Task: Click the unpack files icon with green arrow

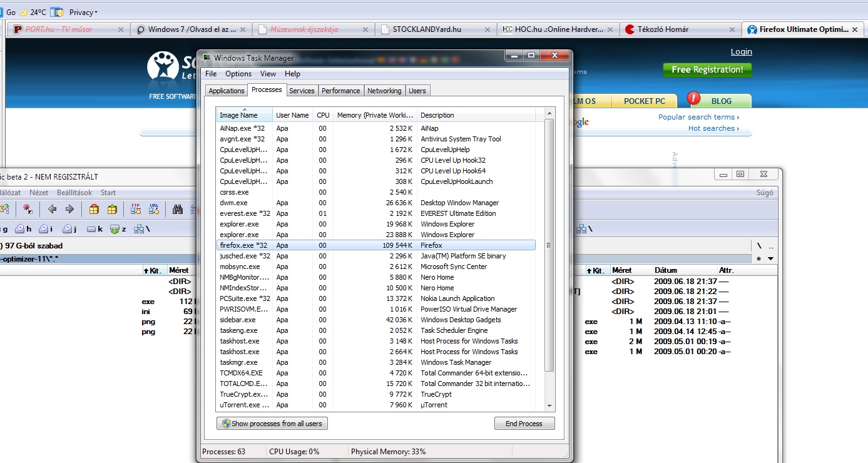Action: pyautogui.click(x=112, y=209)
